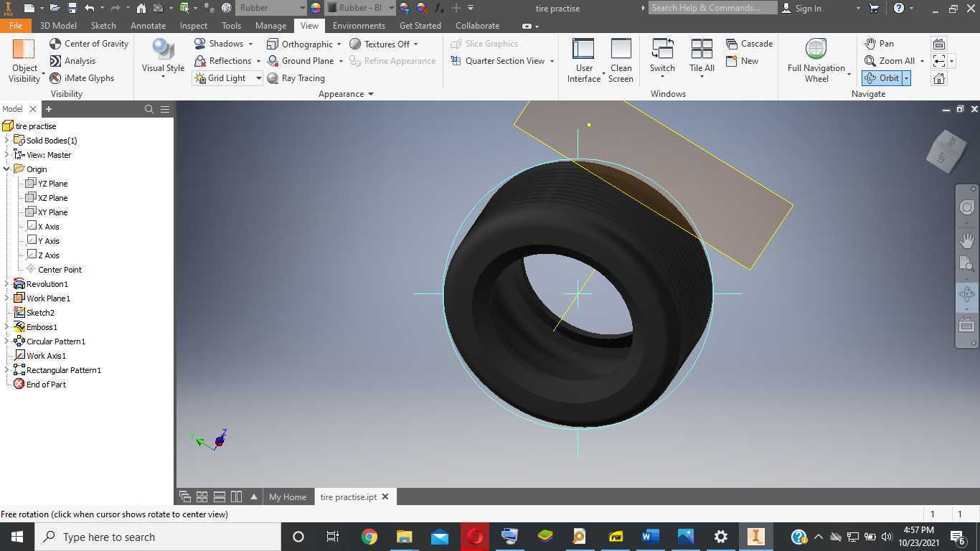Toggle Reflections in Appearance panel

click(222, 61)
